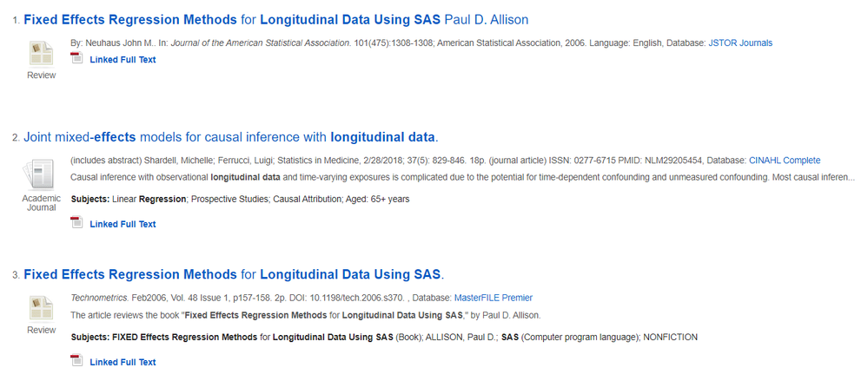Viewport: 868px width, 381px height.
Task: Click the 'Review' label under the first result icon
Action: point(41,76)
